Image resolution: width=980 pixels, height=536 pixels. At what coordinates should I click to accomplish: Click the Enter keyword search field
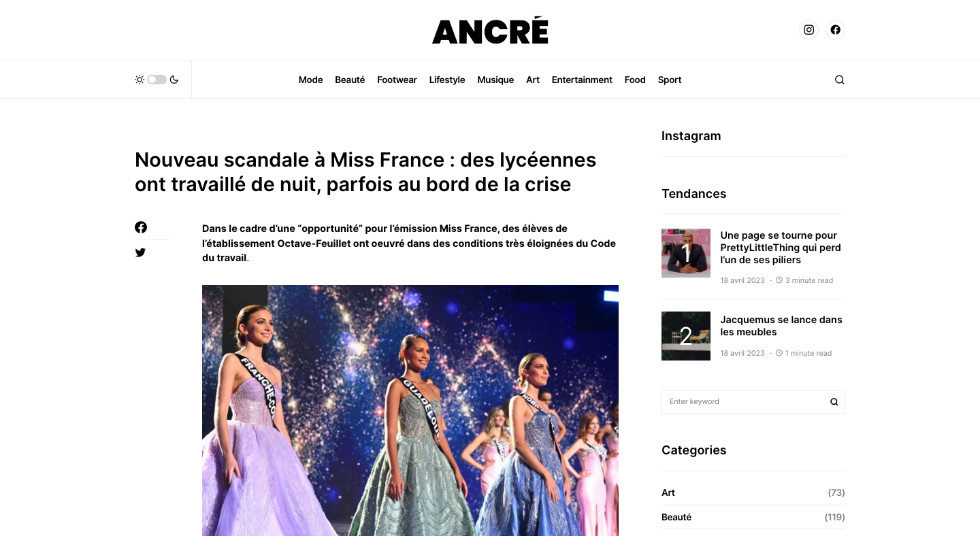(x=743, y=402)
